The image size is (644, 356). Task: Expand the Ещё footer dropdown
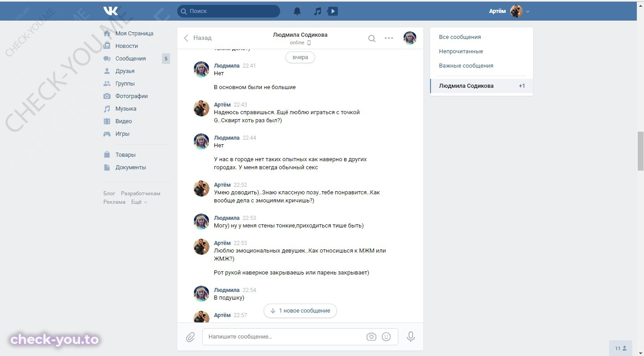click(x=139, y=202)
